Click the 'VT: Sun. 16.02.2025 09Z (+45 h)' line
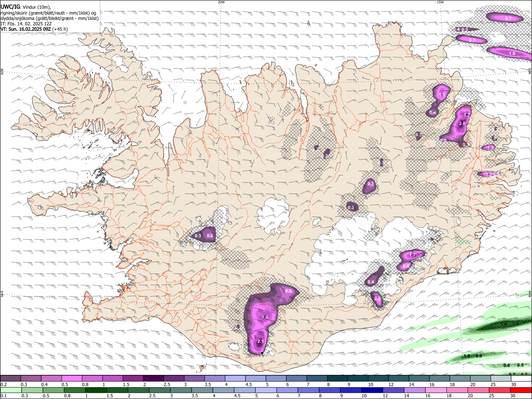532x399 pixels. pos(34,29)
